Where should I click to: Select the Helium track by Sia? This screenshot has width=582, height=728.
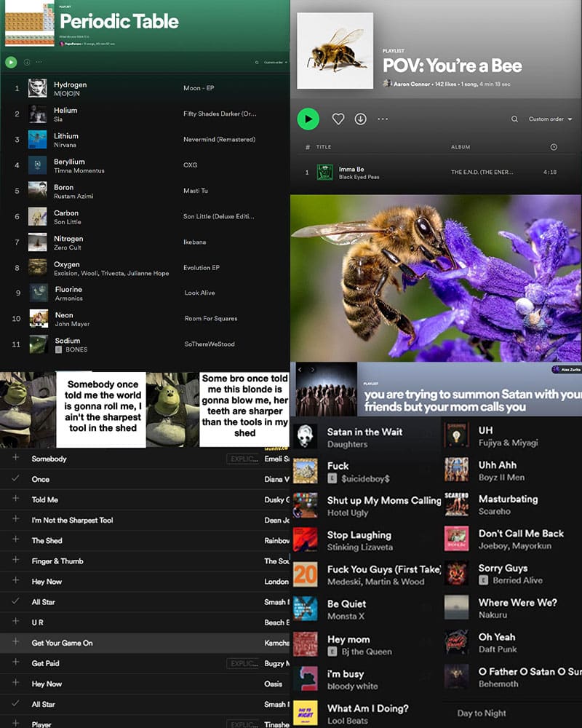point(145,114)
